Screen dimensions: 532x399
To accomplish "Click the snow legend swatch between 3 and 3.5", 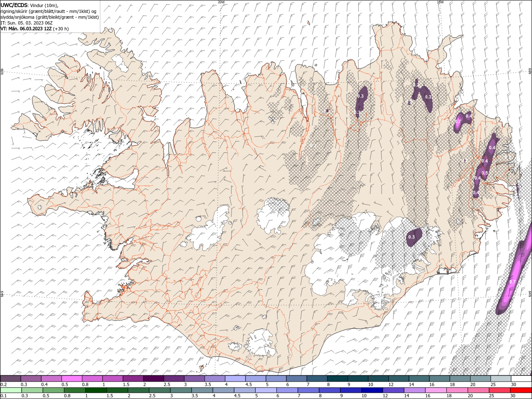I will pos(195,379).
